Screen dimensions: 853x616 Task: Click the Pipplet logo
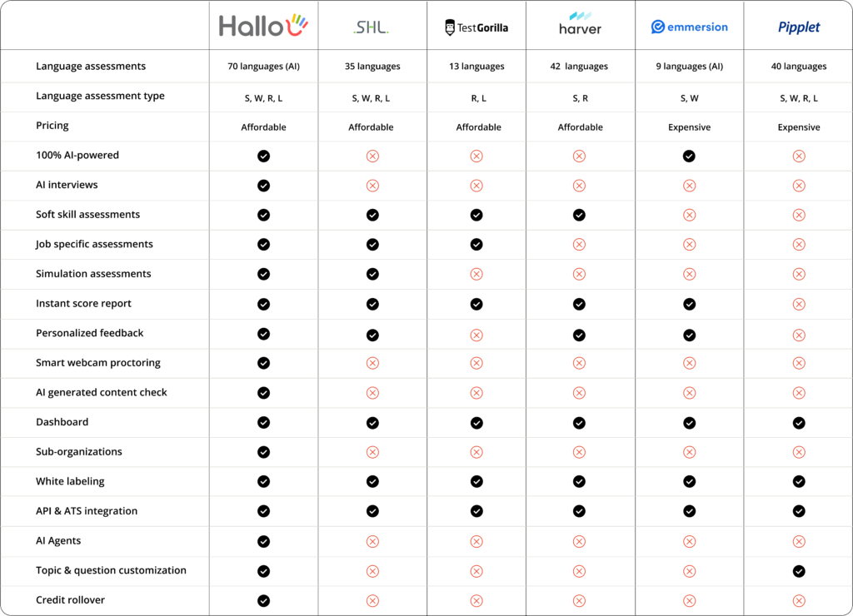pos(799,27)
